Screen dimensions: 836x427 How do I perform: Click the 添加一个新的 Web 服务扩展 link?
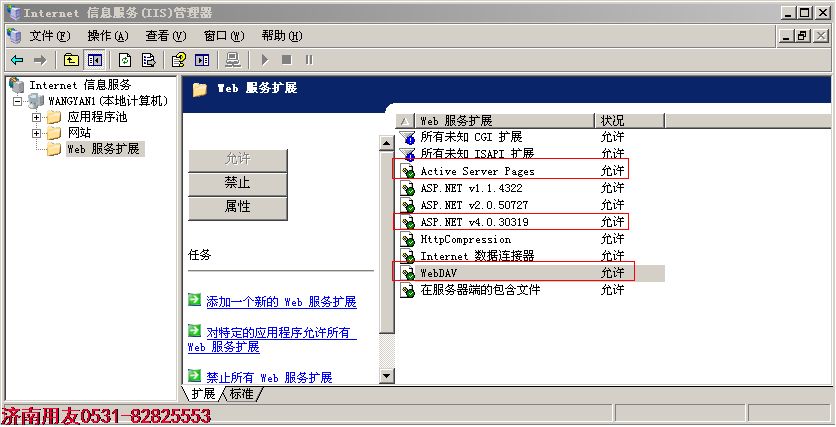(x=282, y=302)
